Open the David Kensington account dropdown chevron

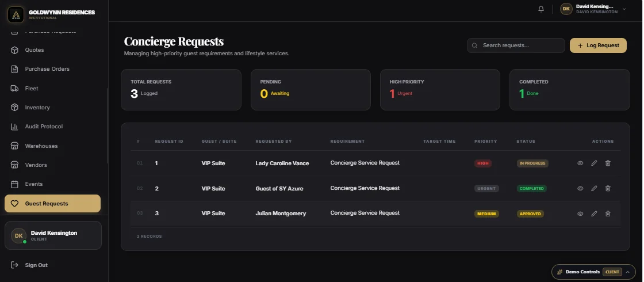pyautogui.click(x=624, y=9)
